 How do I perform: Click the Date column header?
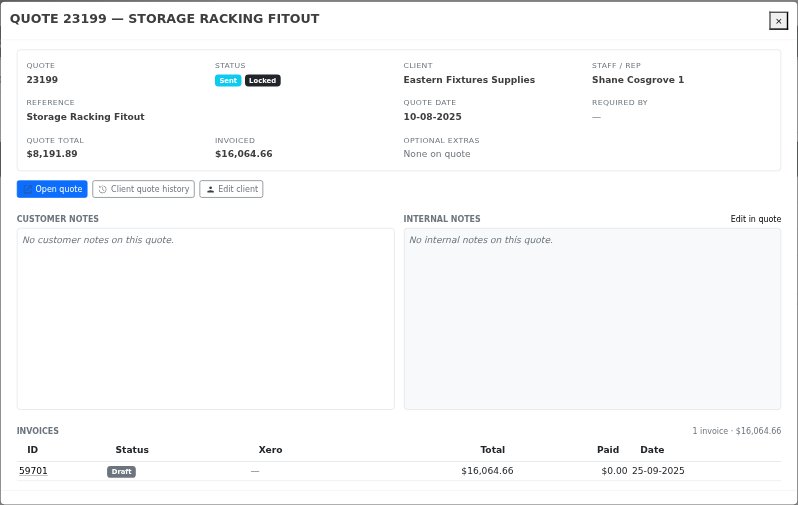652,450
